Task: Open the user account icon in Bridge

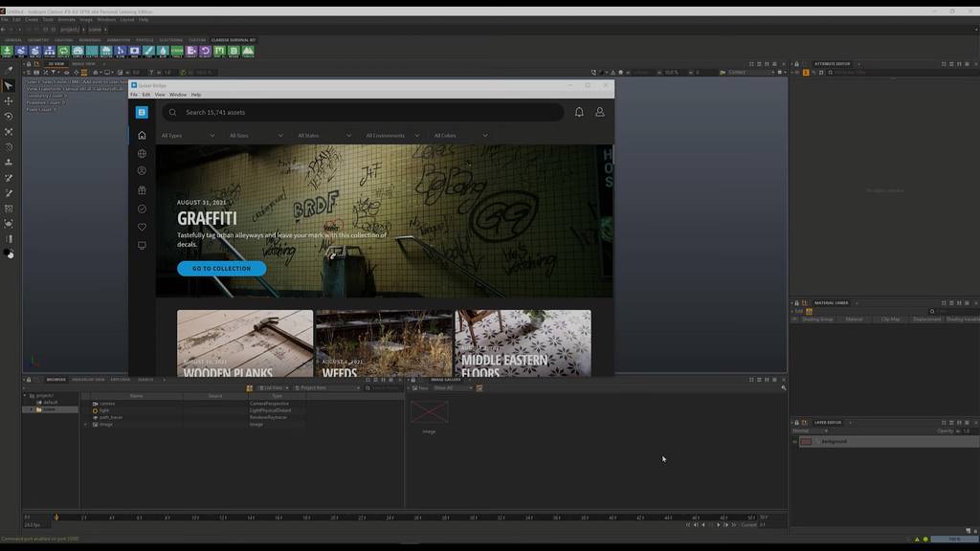Action: click(600, 112)
